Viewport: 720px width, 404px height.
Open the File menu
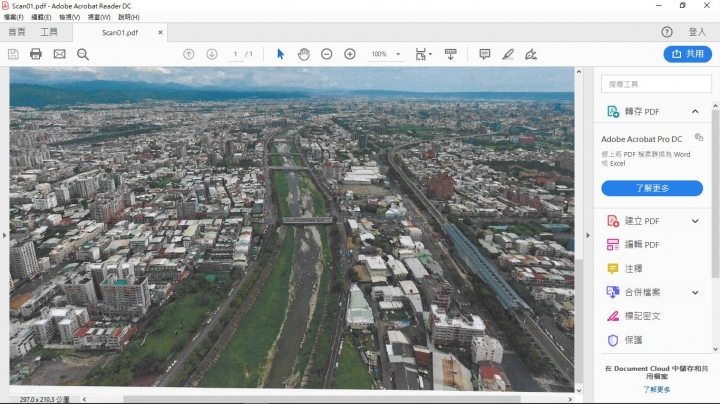(x=14, y=17)
